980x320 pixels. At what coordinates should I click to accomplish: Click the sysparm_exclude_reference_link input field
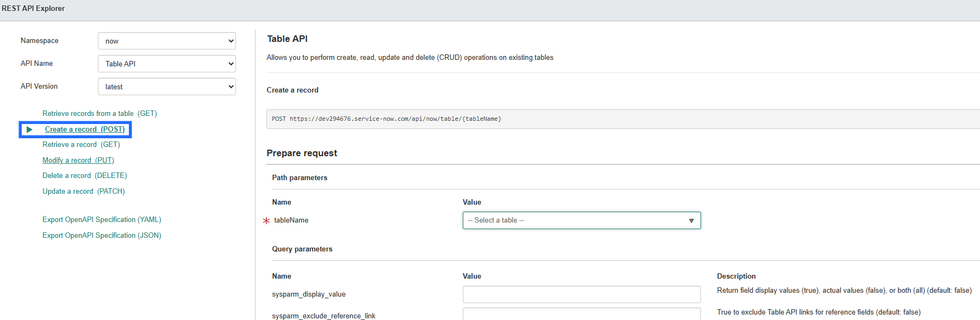click(581, 314)
